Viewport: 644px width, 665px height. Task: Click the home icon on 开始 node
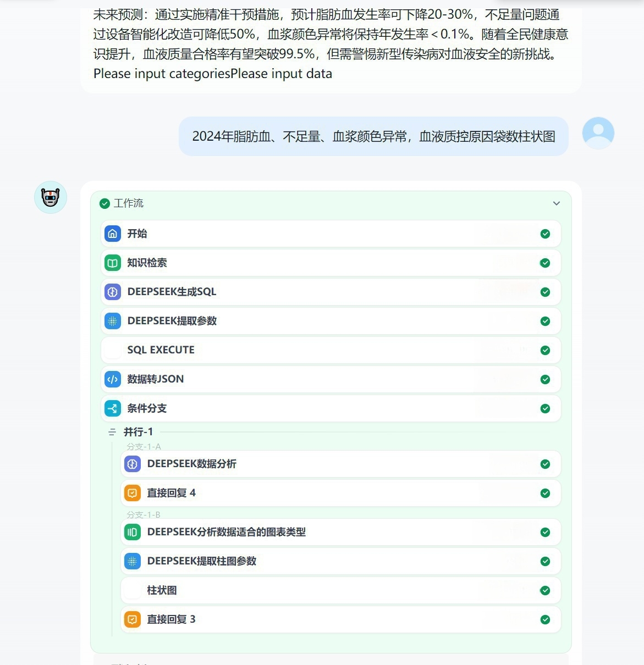tap(113, 234)
